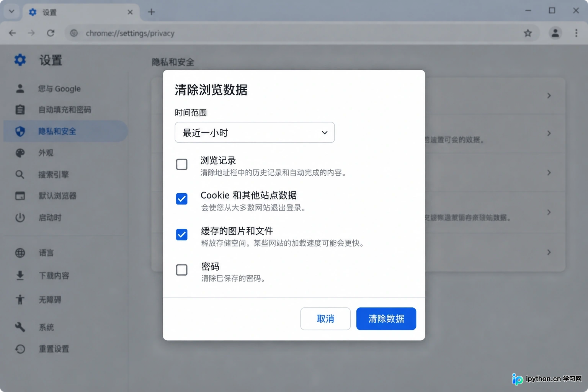Open the 时间范围 dropdown 最近一小时

[x=255, y=132]
